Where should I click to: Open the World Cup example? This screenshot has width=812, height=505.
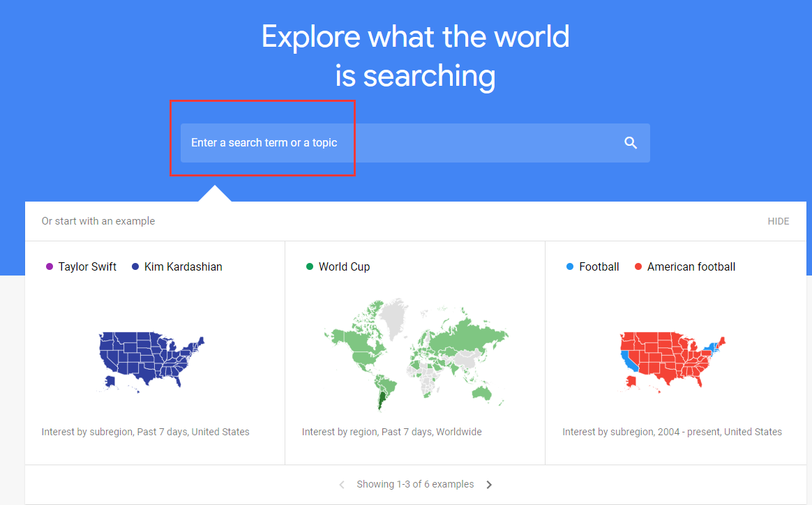pyautogui.click(x=344, y=266)
